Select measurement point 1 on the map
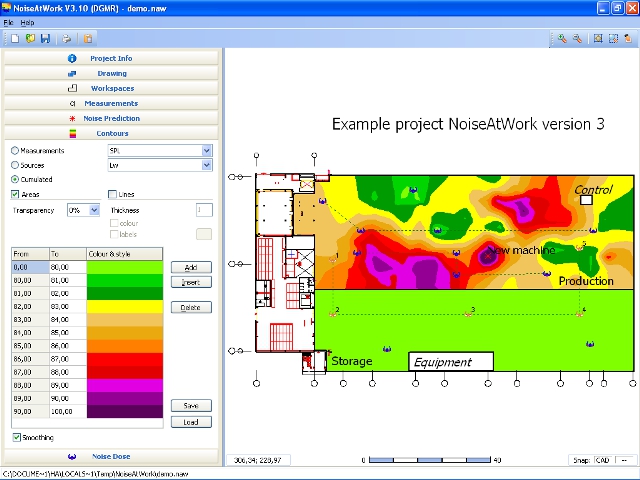 (x=333, y=259)
